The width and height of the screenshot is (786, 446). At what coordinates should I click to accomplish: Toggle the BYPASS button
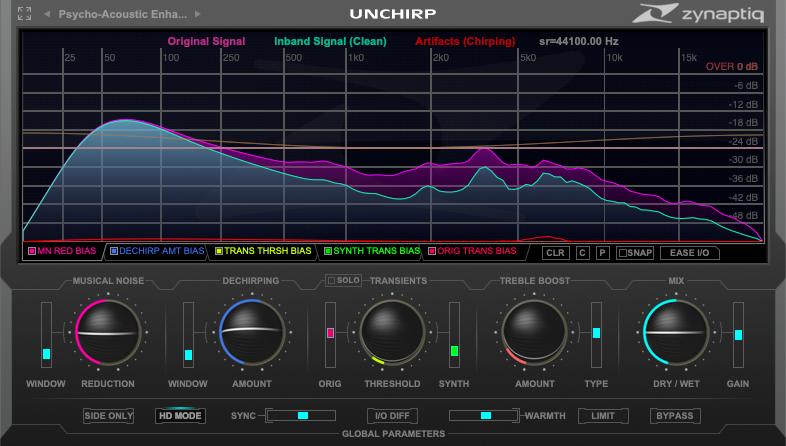click(x=675, y=416)
